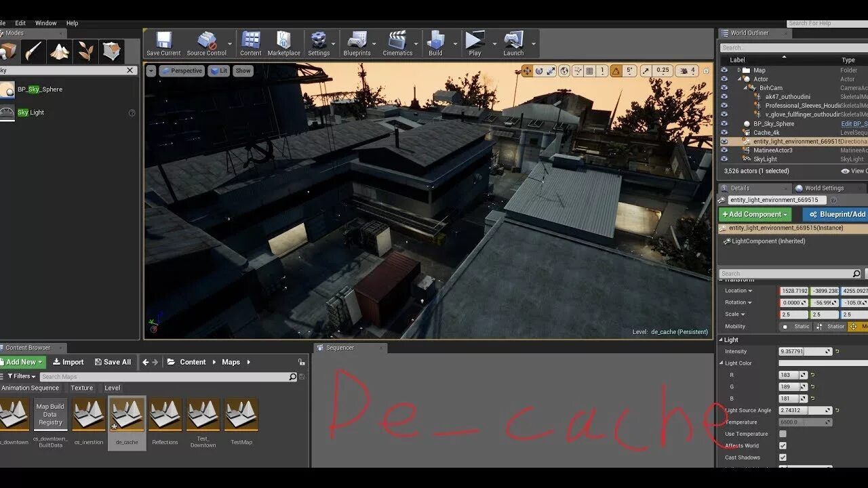The image size is (868, 488).
Task: Collapse the Light section in Details
Action: coord(721,340)
